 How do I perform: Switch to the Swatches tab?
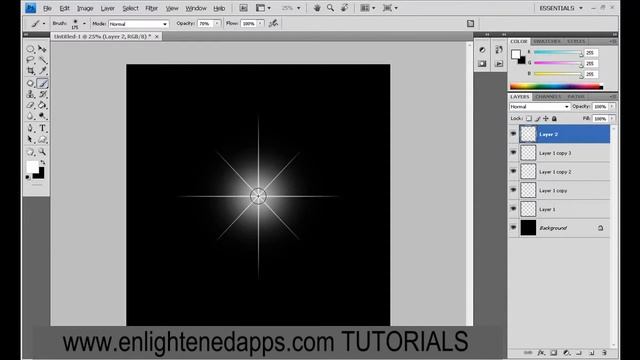click(x=547, y=42)
